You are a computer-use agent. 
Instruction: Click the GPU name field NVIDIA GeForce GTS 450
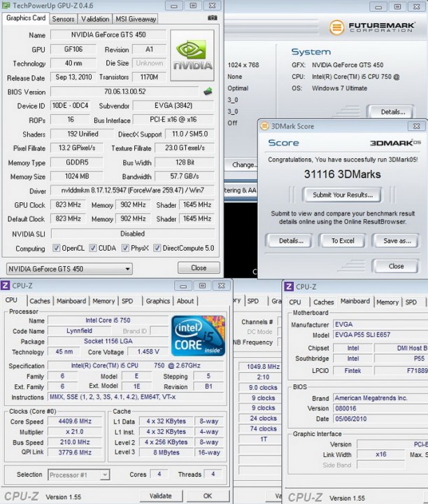click(x=108, y=35)
